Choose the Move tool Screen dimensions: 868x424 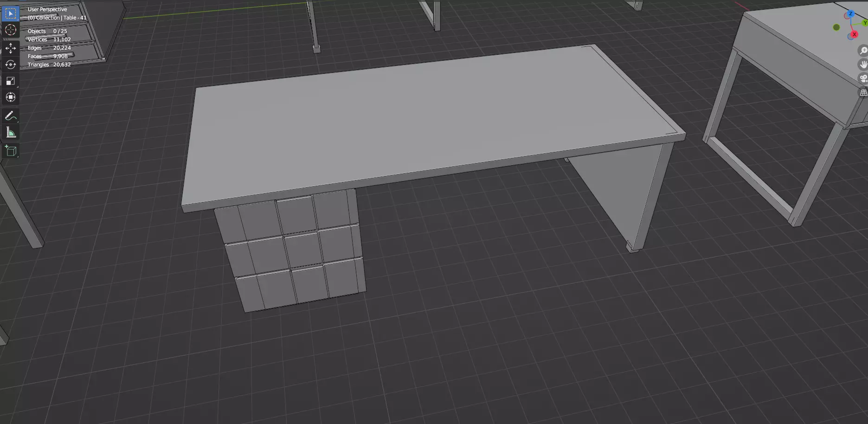click(x=10, y=48)
